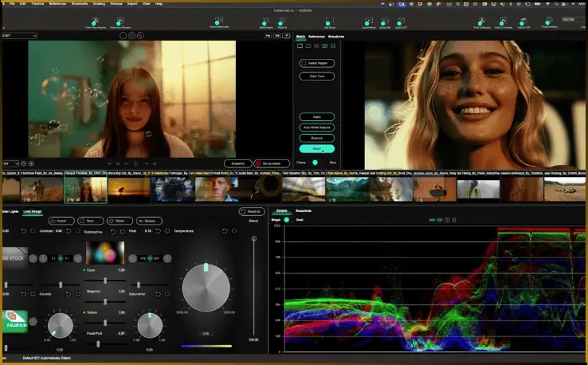Switch to the References tab

(x=316, y=37)
